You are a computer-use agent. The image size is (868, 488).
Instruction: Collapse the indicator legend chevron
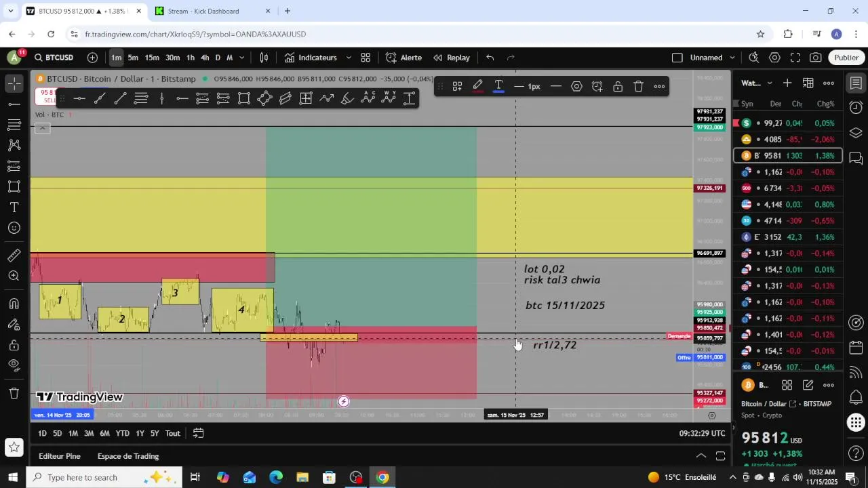42,128
